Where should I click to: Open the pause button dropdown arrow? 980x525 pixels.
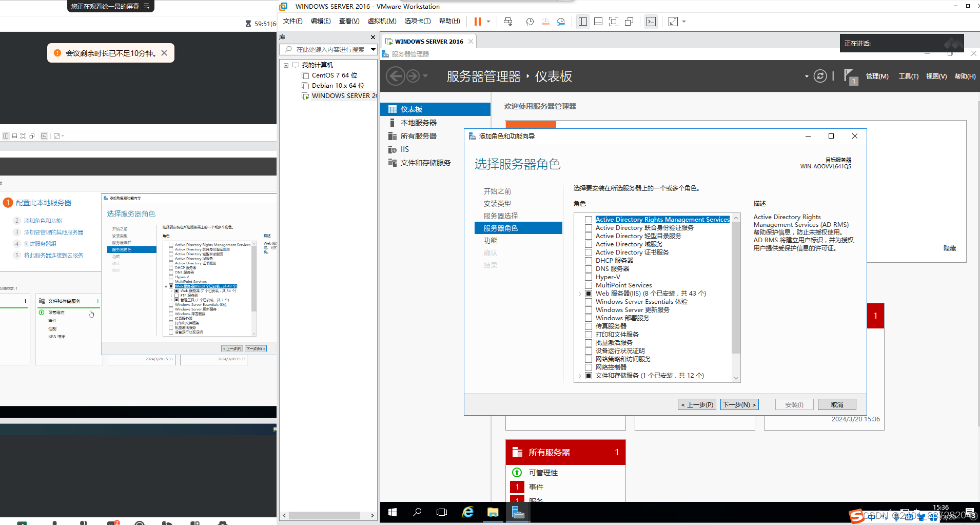pyautogui.click(x=488, y=22)
